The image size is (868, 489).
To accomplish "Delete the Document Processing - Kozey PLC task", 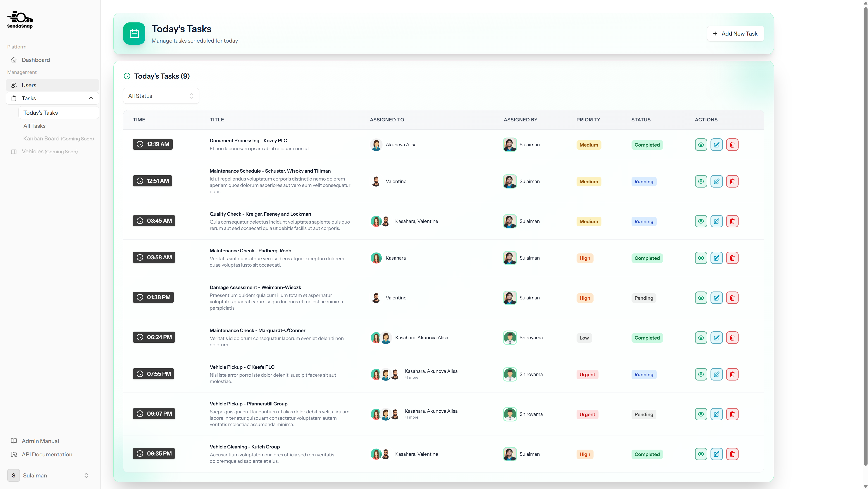I will tap(732, 145).
